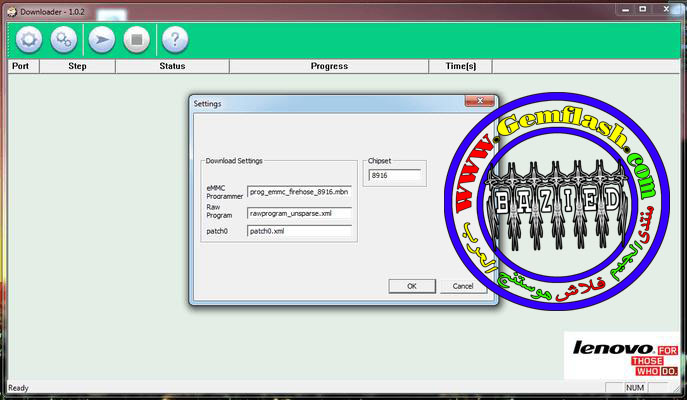The width and height of the screenshot is (687, 400).
Task: Open help with the question mark icon
Action: pyautogui.click(x=175, y=40)
